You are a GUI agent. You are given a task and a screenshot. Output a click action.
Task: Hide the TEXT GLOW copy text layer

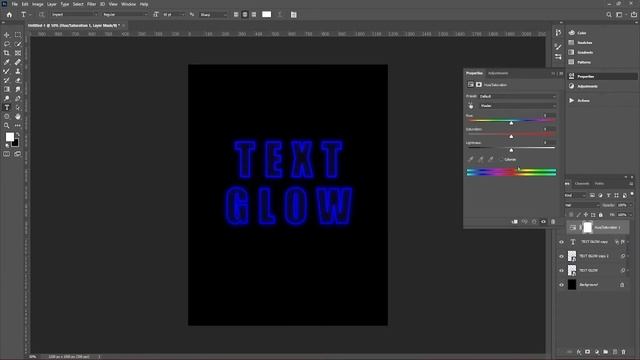562,242
